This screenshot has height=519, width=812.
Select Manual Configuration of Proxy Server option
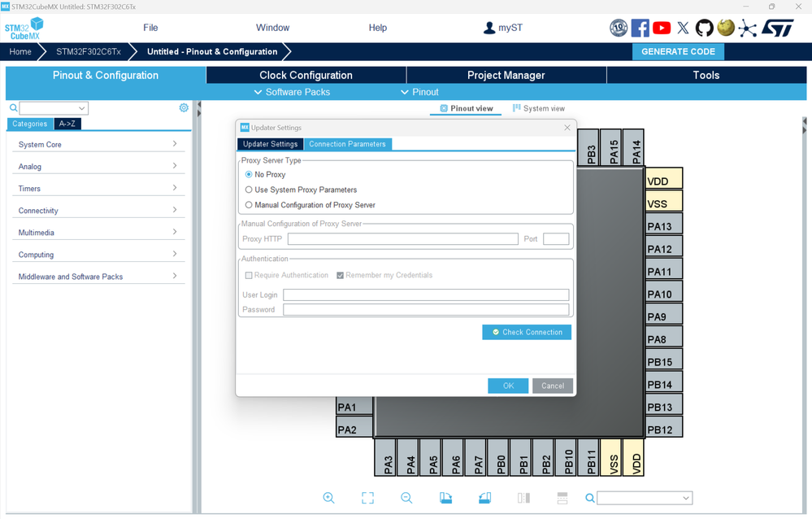click(249, 205)
